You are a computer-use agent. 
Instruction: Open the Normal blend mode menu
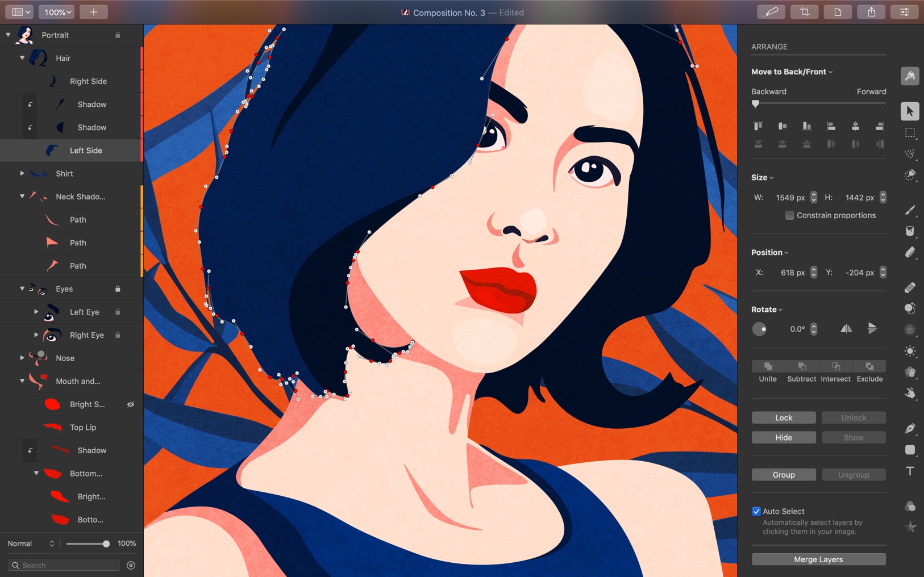click(31, 543)
